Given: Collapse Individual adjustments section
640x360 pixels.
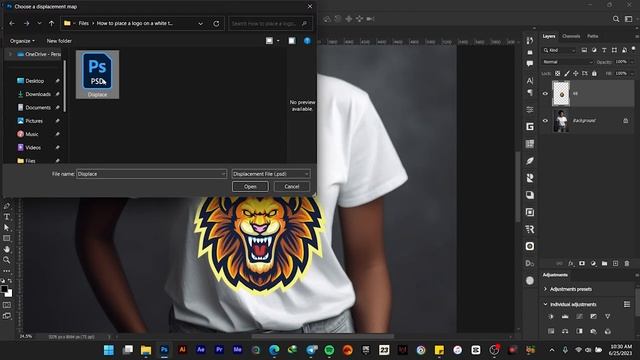Looking at the screenshot, I should [x=546, y=304].
